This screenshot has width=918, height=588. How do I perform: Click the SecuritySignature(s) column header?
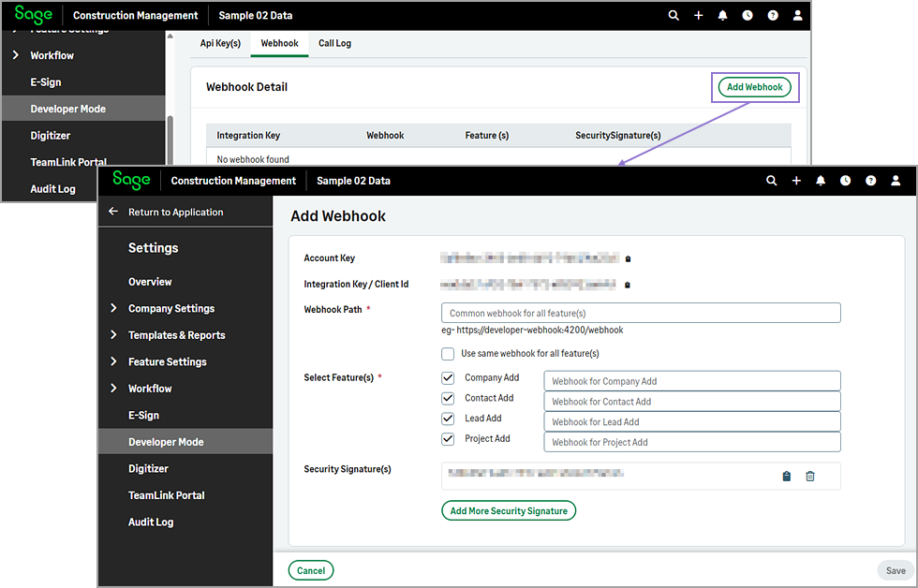point(618,135)
